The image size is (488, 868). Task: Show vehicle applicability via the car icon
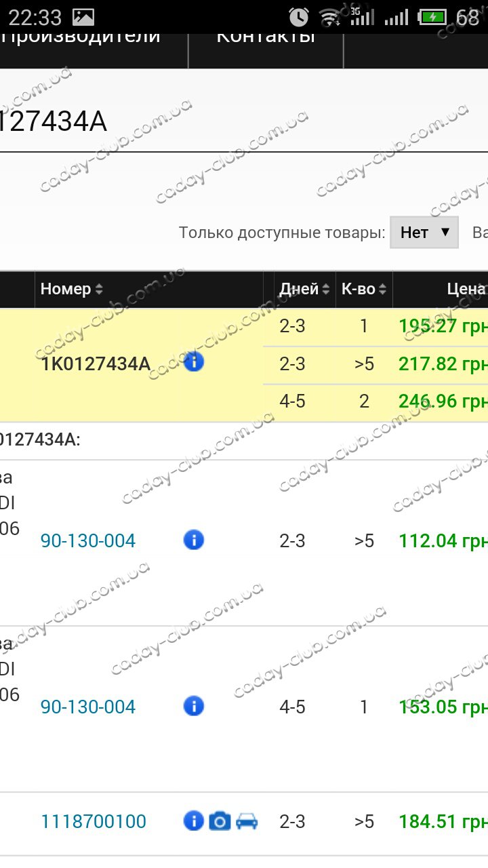click(x=247, y=821)
